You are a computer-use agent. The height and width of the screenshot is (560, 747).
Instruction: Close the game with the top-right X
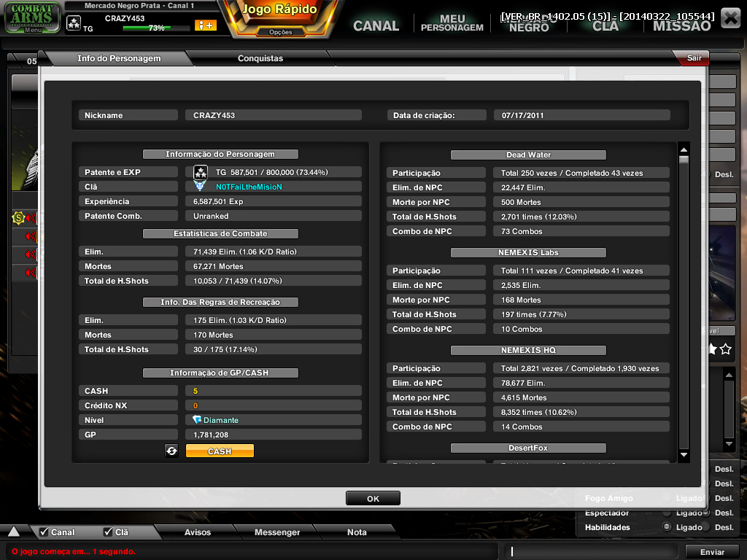pos(730,18)
